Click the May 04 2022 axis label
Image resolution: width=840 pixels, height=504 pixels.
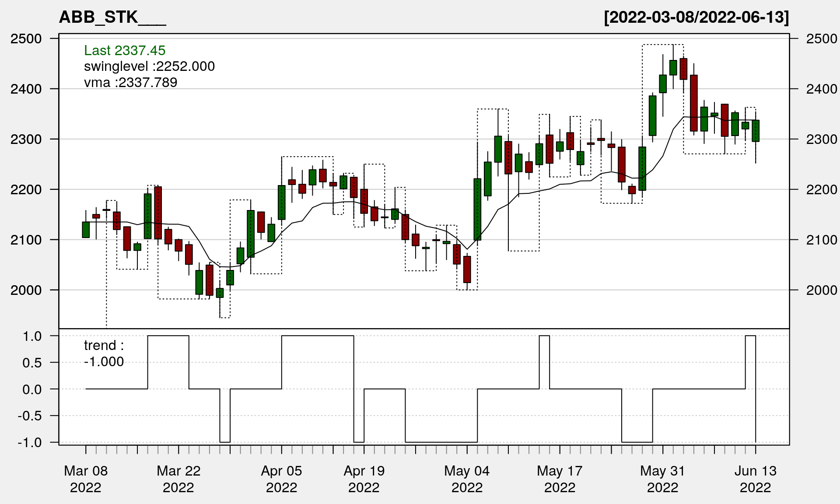[x=467, y=479]
